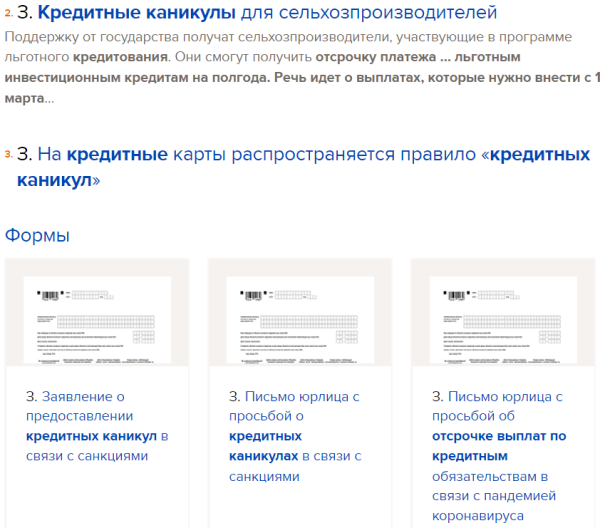Open the middle form preview thumbnail about санкции
The height and width of the screenshot is (528, 600).
pos(300,320)
